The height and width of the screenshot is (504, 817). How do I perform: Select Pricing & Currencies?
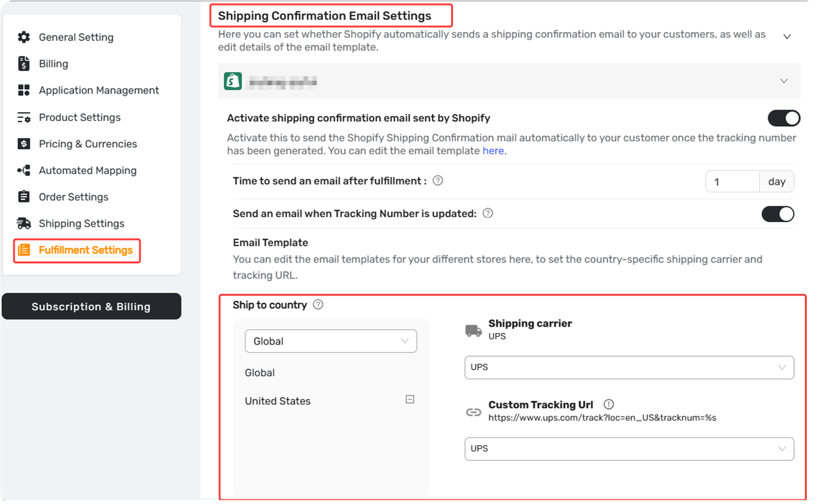tap(88, 143)
